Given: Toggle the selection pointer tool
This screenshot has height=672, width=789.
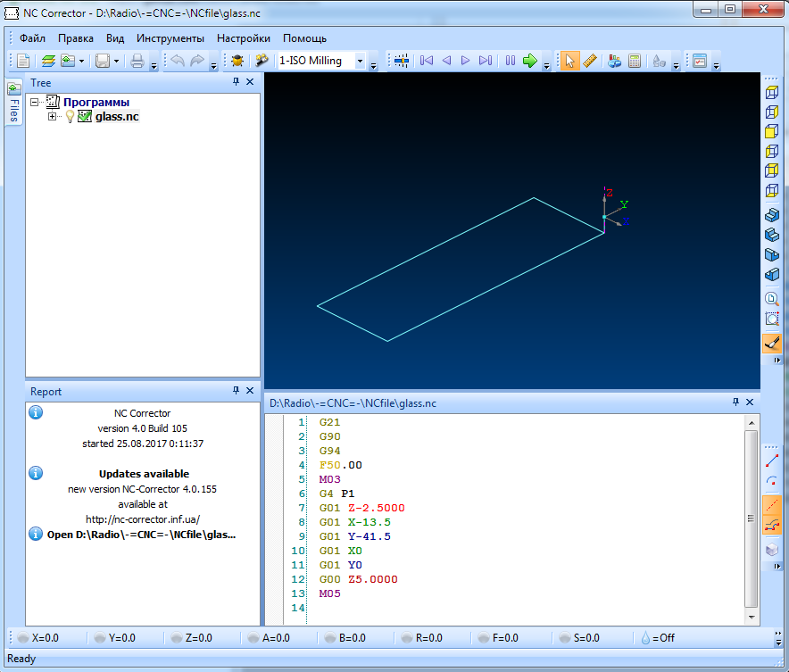Looking at the screenshot, I should pyautogui.click(x=569, y=61).
